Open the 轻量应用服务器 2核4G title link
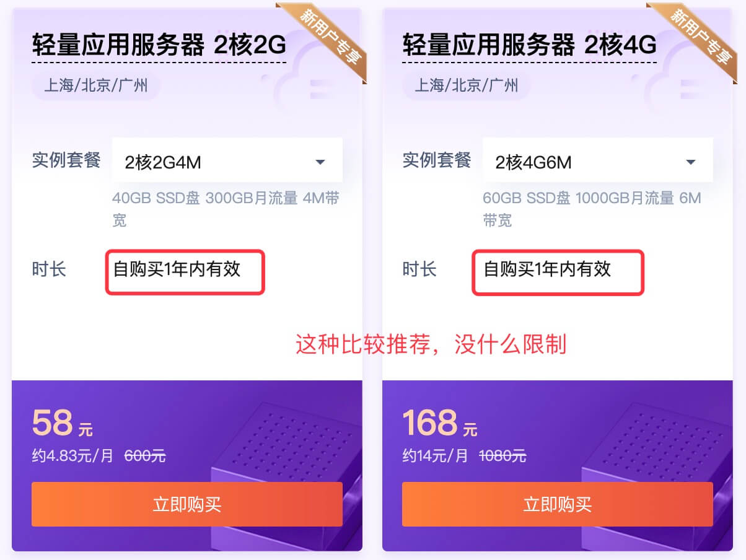The height and width of the screenshot is (560, 746). coord(529,45)
